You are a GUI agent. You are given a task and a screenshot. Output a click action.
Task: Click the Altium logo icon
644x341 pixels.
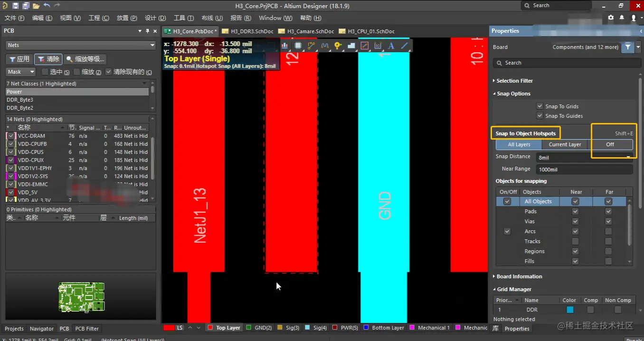point(5,6)
